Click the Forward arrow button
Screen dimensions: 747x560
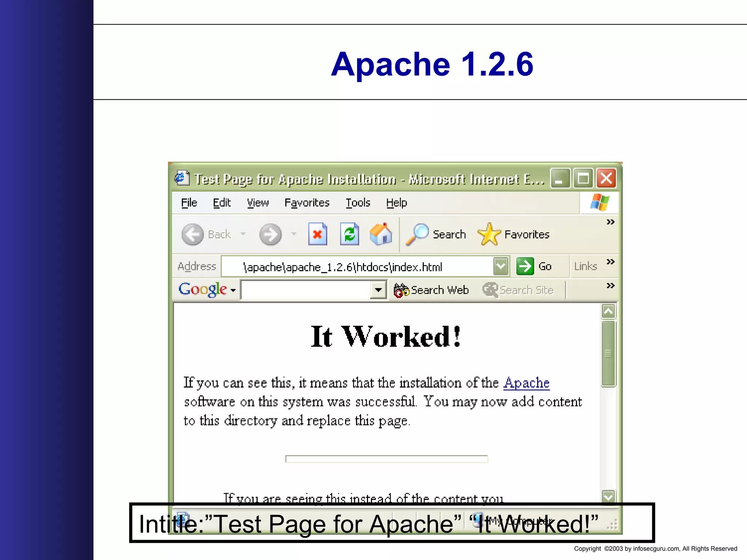270,234
